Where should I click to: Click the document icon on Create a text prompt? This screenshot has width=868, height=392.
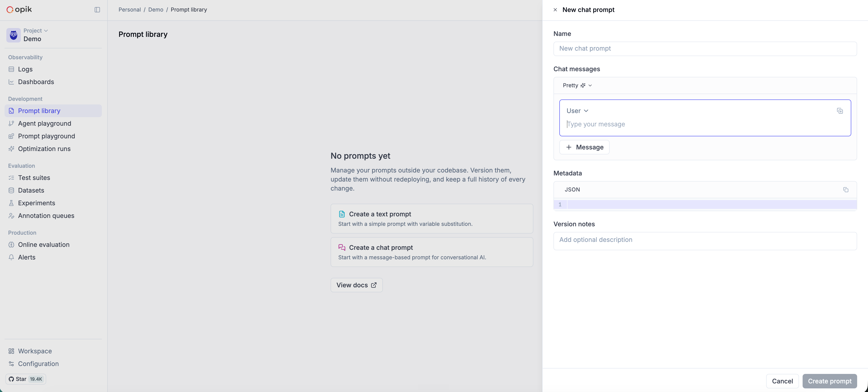pos(342,214)
